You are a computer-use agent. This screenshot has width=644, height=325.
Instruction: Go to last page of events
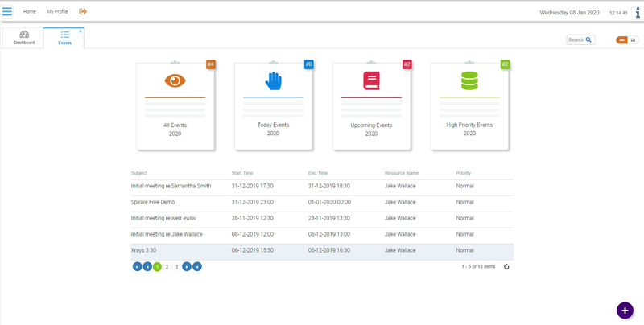click(197, 267)
